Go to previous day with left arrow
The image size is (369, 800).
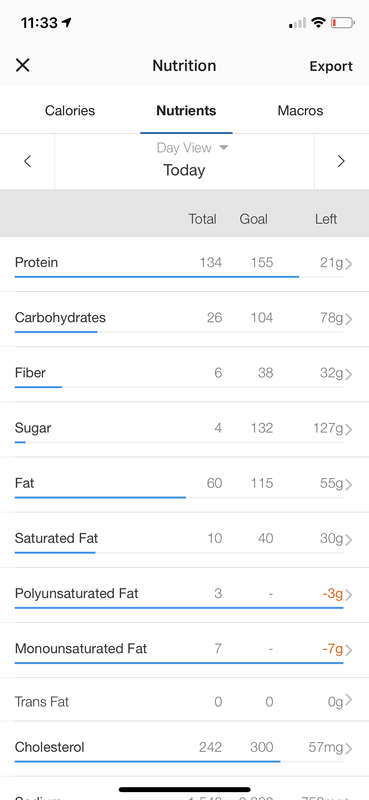[28, 161]
